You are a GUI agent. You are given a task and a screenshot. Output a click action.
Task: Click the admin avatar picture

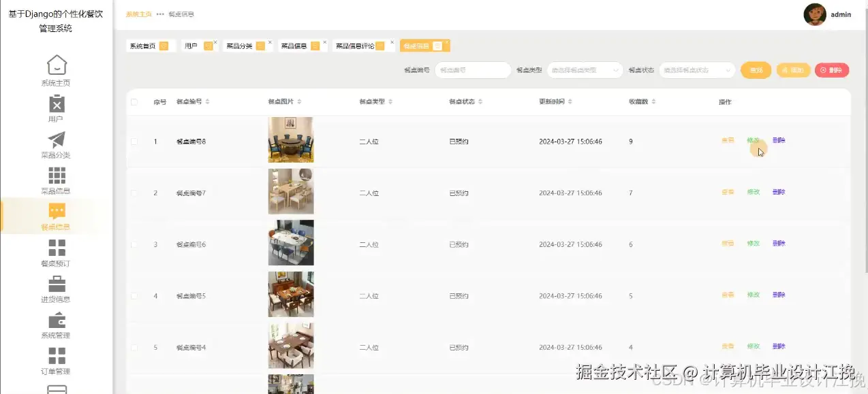[x=815, y=14]
